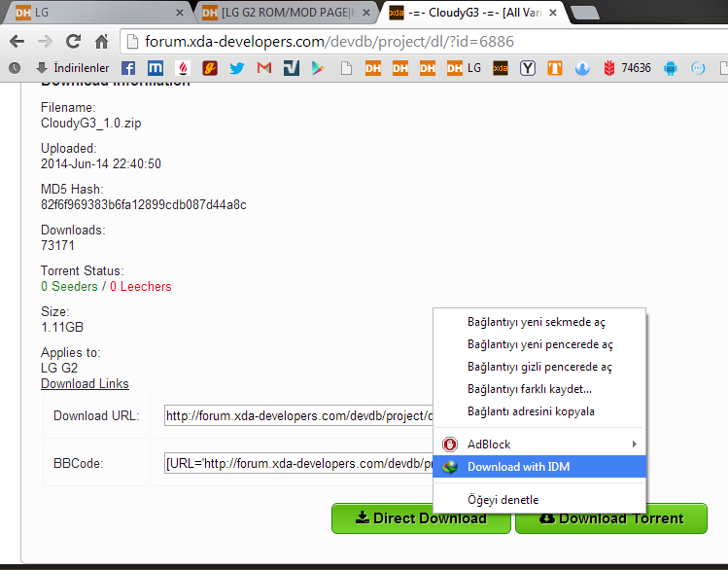Click the browser forward arrow
This screenshot has height=570, width=728.
tap(45, 42)
